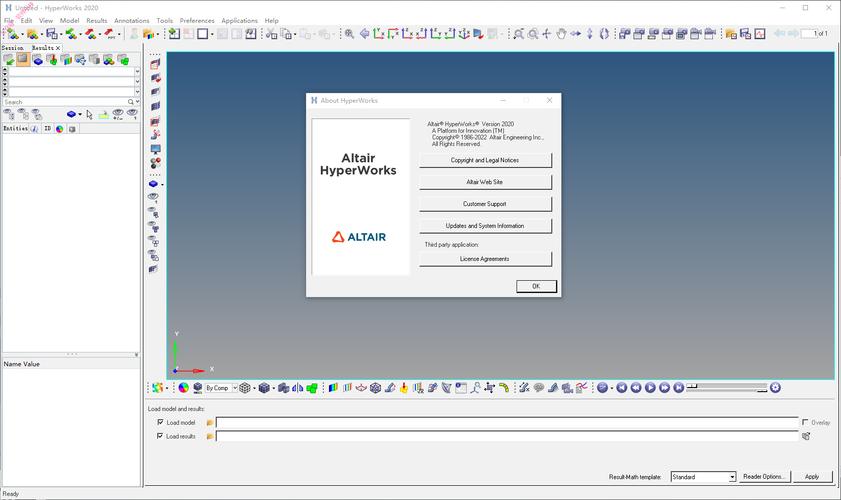Open the Results menu
This screenshot has height=500, width=841.
97,20
